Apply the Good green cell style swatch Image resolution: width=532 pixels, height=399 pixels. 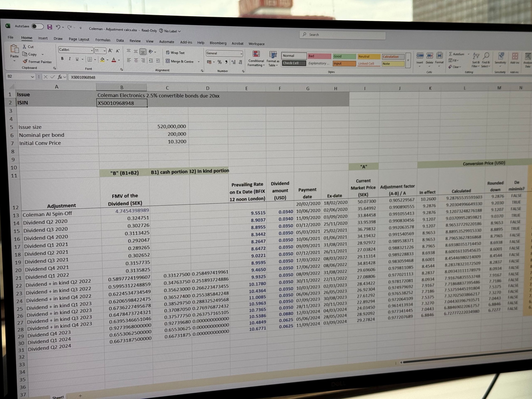pos(344,56)
